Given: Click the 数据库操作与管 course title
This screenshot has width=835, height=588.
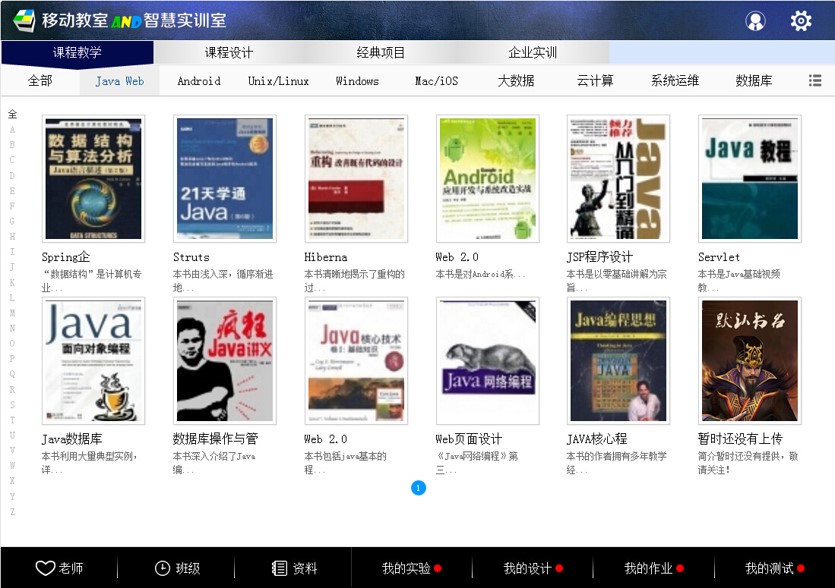Looking at the screenshot, I should (x=215, y=439).
